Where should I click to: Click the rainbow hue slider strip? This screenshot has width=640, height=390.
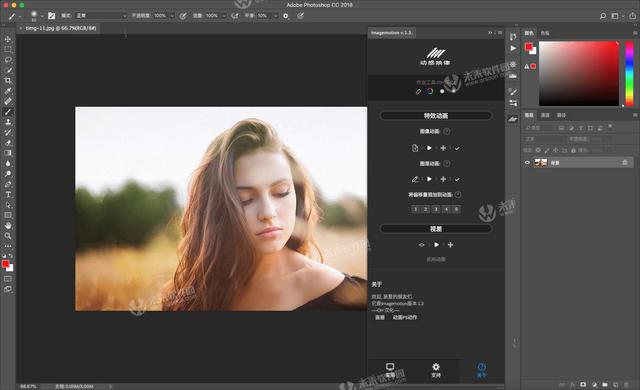point(630,73)
